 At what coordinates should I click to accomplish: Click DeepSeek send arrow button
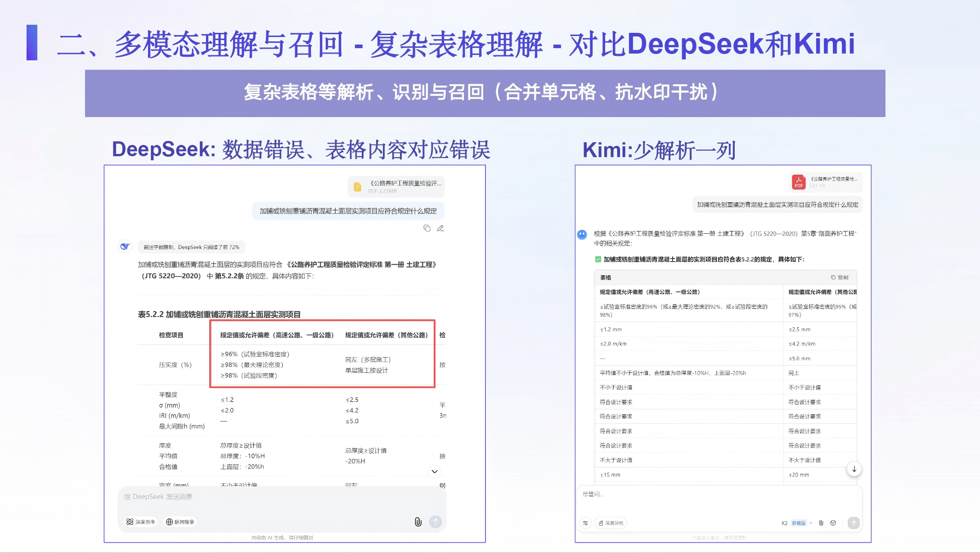point(435,522)
